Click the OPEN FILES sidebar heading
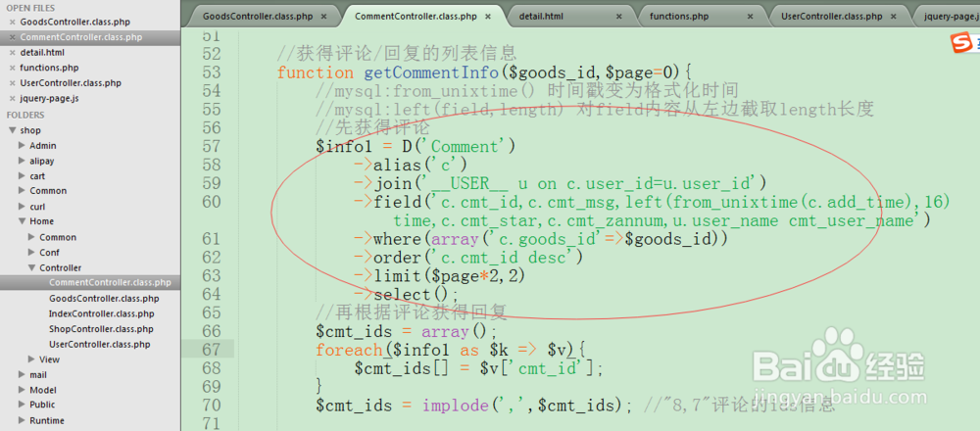980x431 pixels. pyautogui.click(x=30, y=8)
